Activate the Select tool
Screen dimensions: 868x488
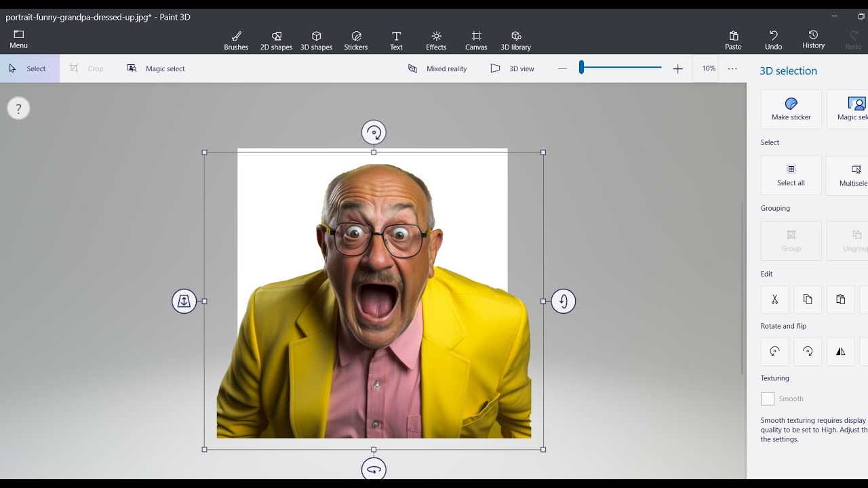[x=30, y=68]
